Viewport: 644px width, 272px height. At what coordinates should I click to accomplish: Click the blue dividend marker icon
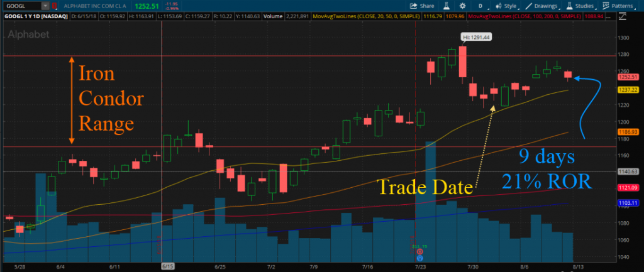[x=419, y=258]
